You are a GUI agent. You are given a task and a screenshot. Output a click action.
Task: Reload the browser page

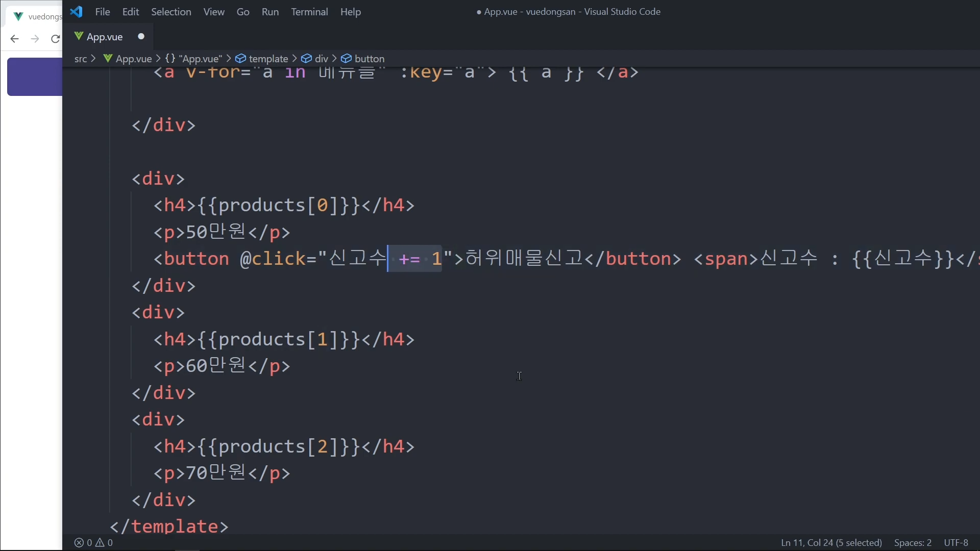55,39
